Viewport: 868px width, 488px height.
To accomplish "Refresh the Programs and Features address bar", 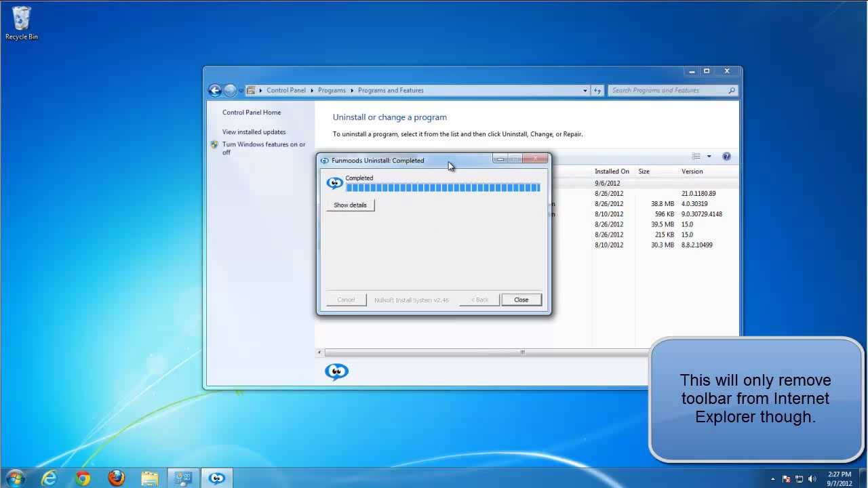I will (x=597, y=90).
